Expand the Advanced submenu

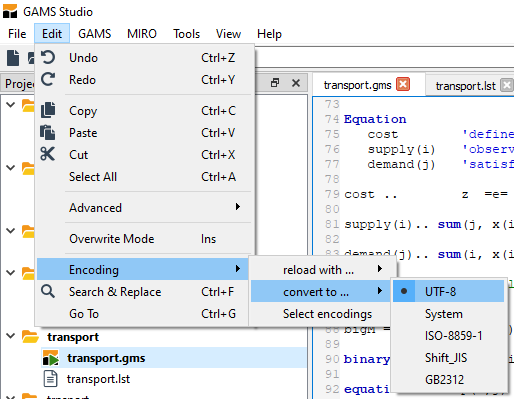coord(144,208)
